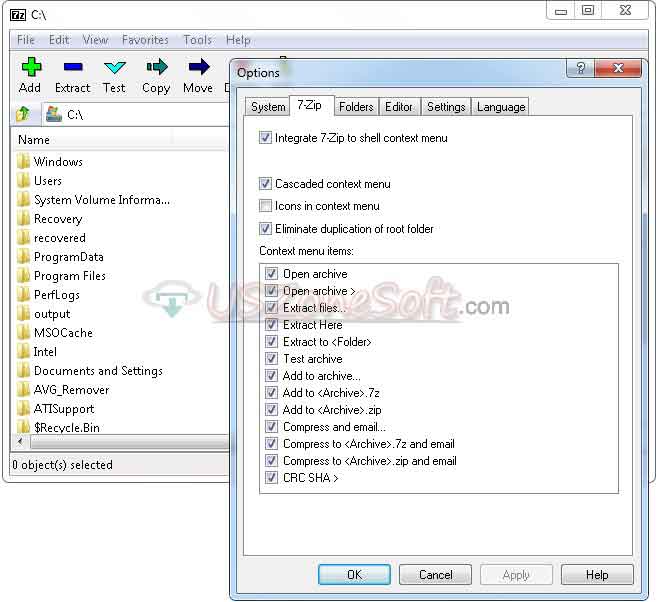The image size is (657, 602).
Task: Uncheck Add to <Archive>.7z item
Action: tap(272, 393)
